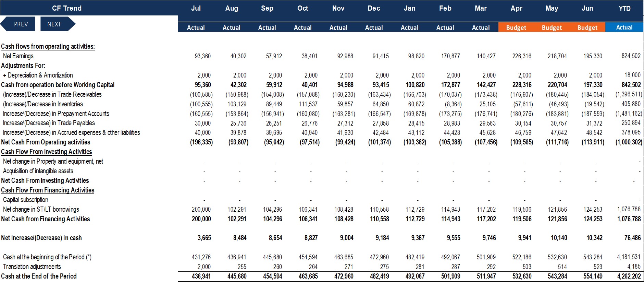Click Net Increase in cash value 10,140
Screen dimensions: 644x282
pos(559,238)
